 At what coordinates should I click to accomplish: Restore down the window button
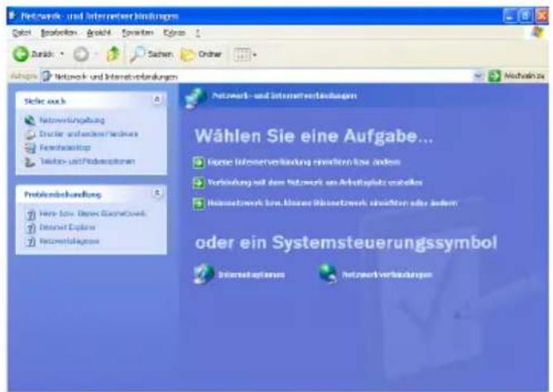click(x=526, y=16)
